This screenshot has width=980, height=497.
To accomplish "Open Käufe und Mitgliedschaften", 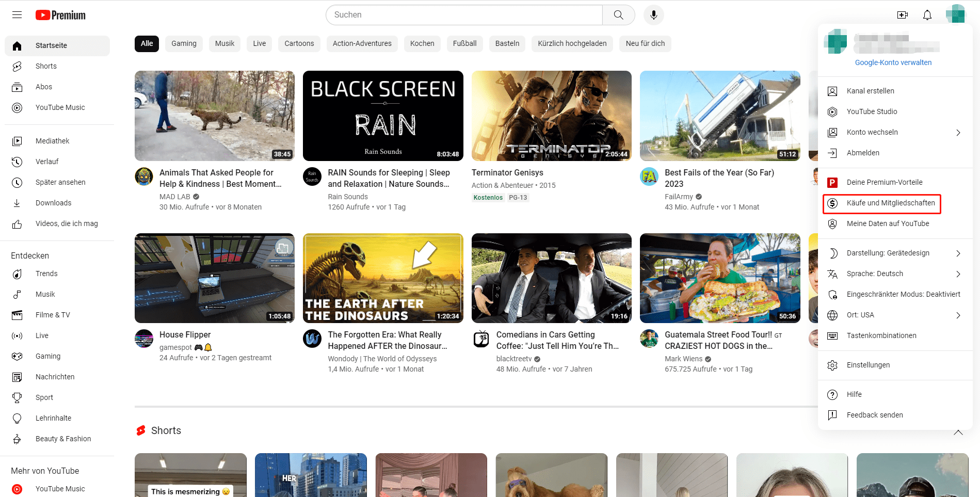I will [x=895, y=203].
